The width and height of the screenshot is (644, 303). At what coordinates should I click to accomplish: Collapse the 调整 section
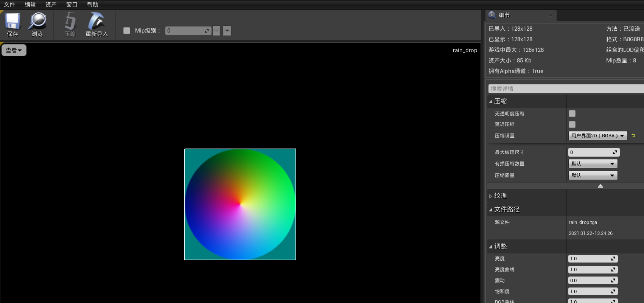pos(490,247)
